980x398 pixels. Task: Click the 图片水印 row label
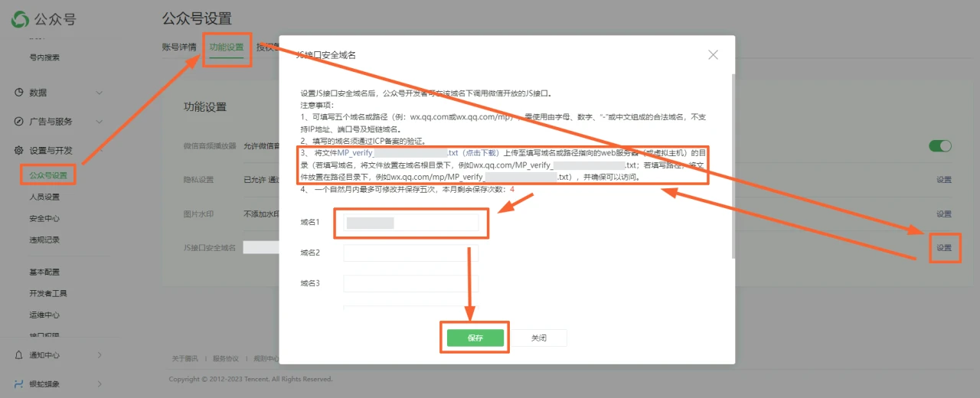tap(198, 214)
